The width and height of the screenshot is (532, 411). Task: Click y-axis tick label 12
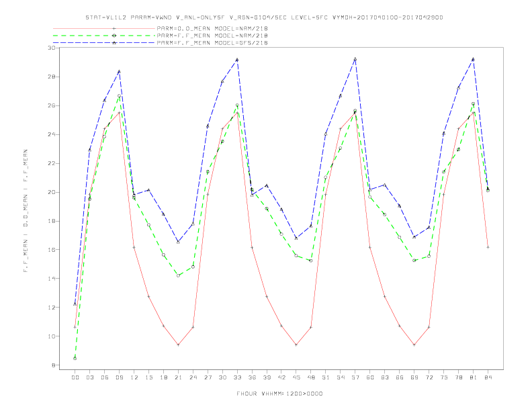click(x=52, y=307)
